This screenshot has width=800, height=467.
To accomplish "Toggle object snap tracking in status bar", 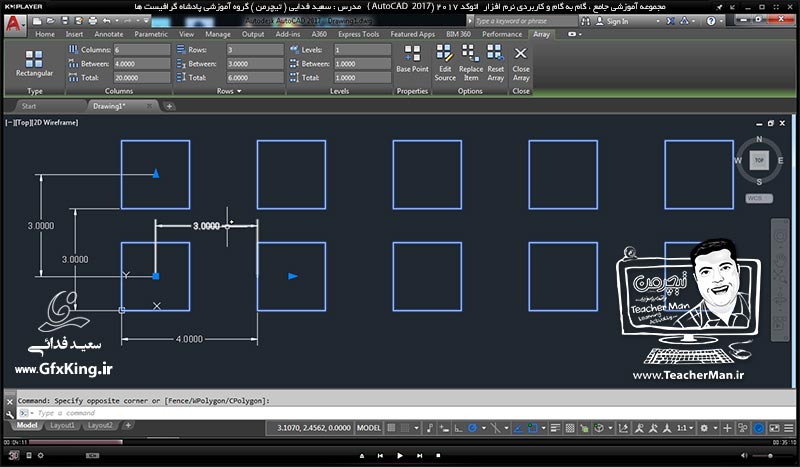I will pyautogui.click(x=518, y=428).
